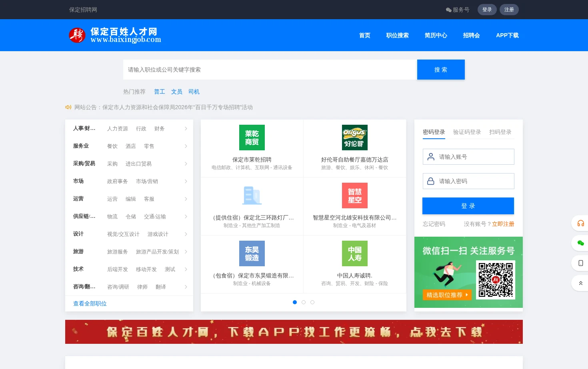Open the 中国人寿诚聘. company name
588x369 pixels.
point(355,275)
